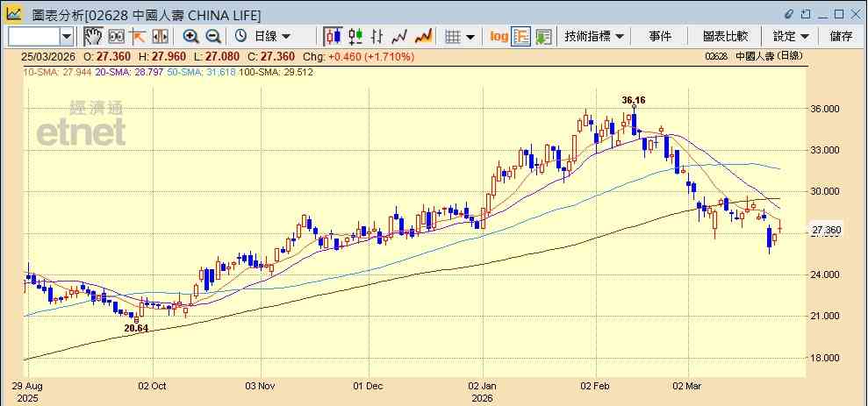The width and height of the screenshot is (868, 406).
Task: Open the 技術指標 dropdown
Action: 594,37
